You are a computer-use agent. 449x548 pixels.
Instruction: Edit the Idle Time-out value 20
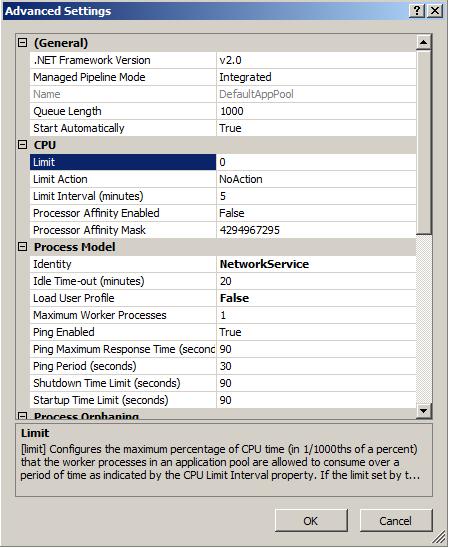316,281
